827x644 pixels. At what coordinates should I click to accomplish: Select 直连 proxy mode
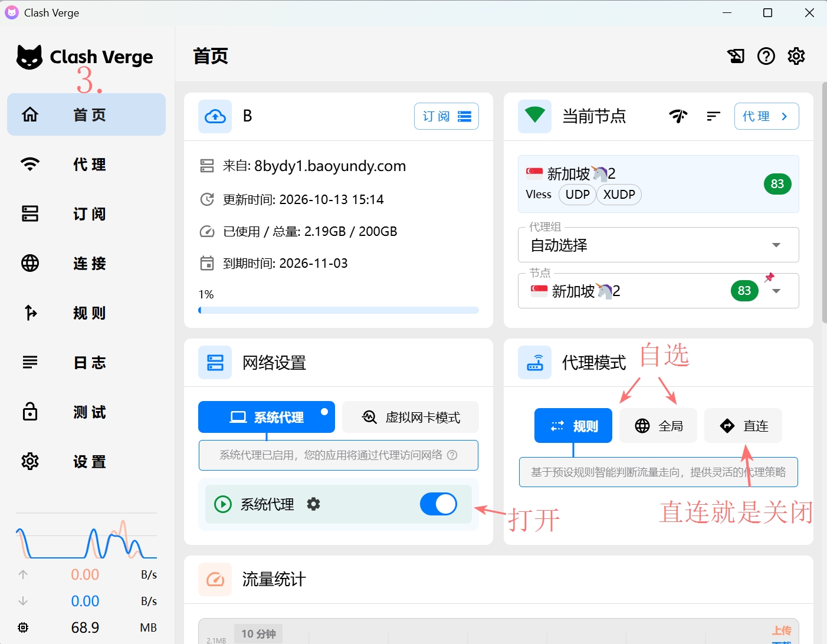pyautogui.click(x=743, y=426)
